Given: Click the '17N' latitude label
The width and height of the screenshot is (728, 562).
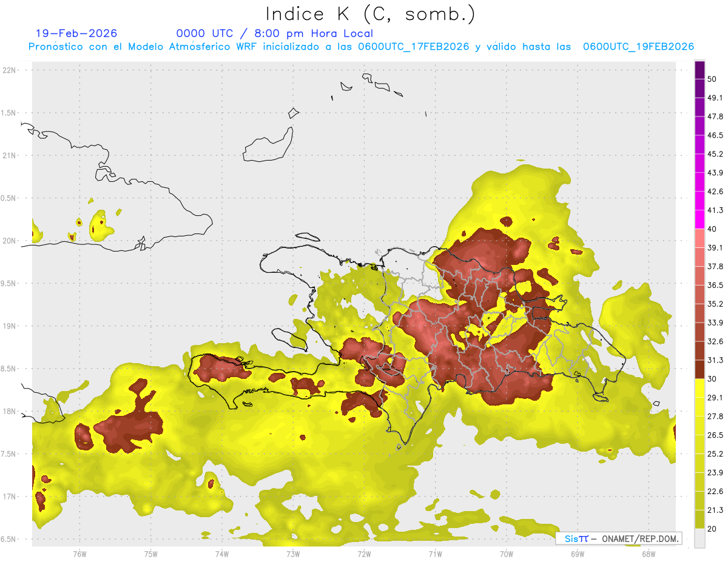Looking at the screenshot, I should click(9, 497).
